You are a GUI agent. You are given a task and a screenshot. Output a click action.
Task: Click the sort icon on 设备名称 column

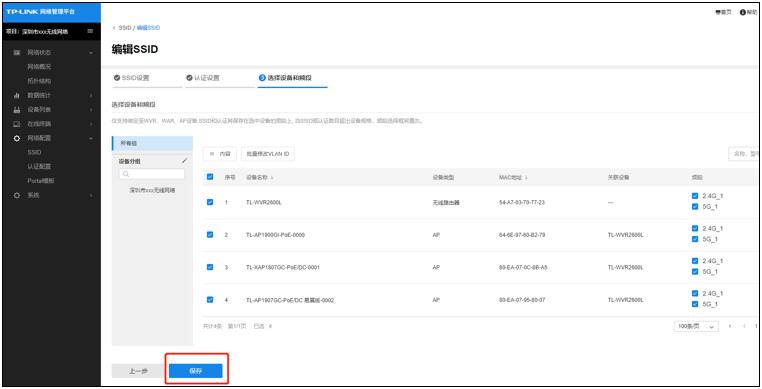click(x=272, y=177)
